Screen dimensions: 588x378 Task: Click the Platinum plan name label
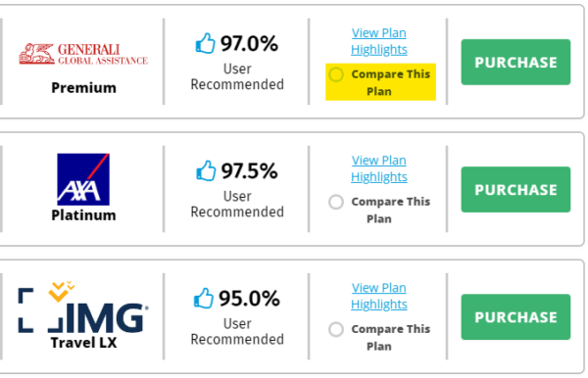(x=83, y=215)
